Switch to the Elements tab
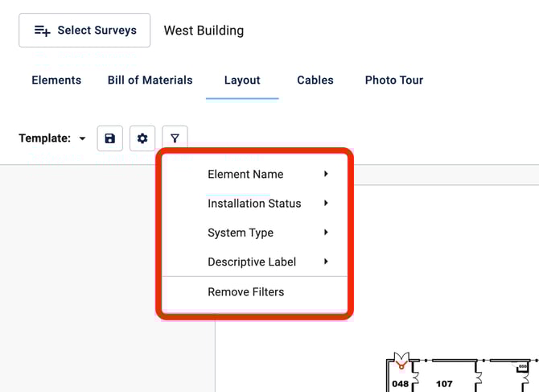Image resolution: width=539 pixels, height=392 pixels. [x=56, y=80]
